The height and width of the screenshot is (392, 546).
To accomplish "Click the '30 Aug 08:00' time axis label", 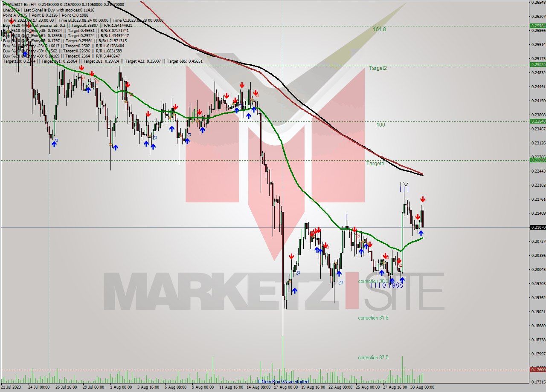I will coord(422,387).
